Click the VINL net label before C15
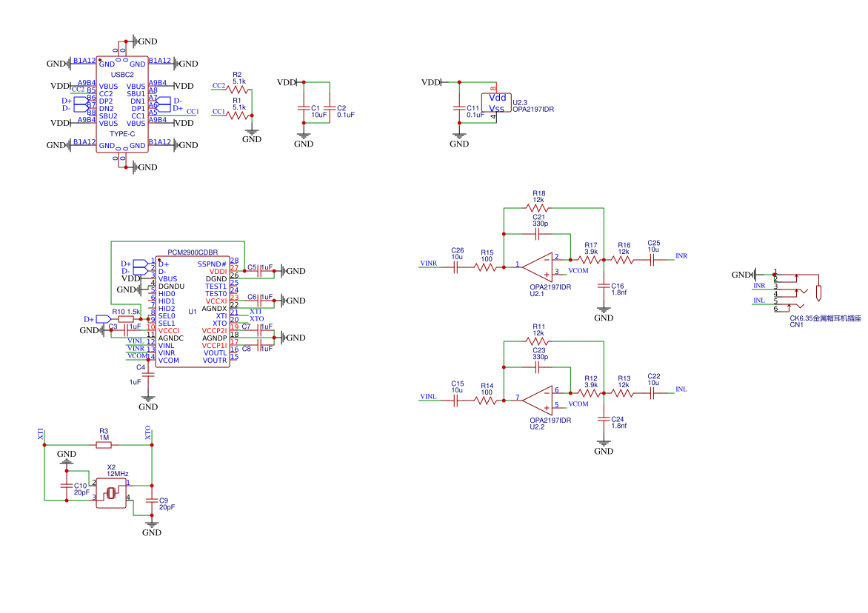Image resolution: width=868 pixels, height=613 pixels. point(429,397)
